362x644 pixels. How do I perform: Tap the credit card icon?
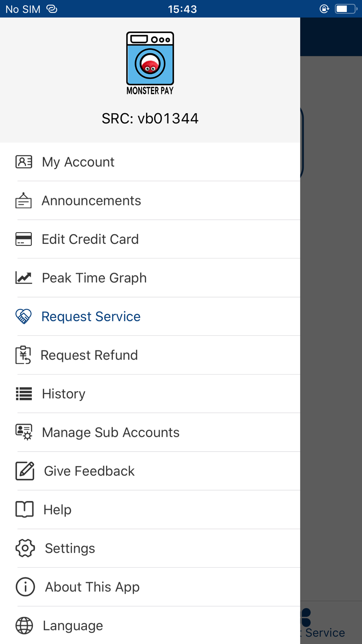(24, 239)
